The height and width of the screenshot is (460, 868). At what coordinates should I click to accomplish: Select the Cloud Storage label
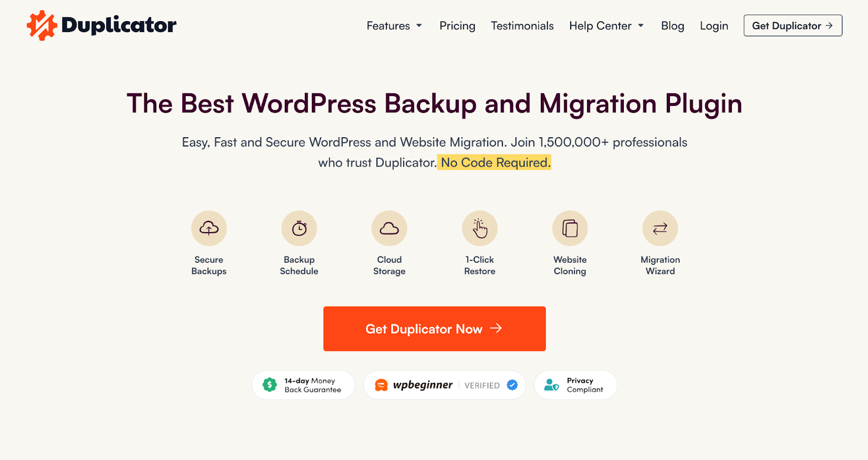tap(390, 265)
